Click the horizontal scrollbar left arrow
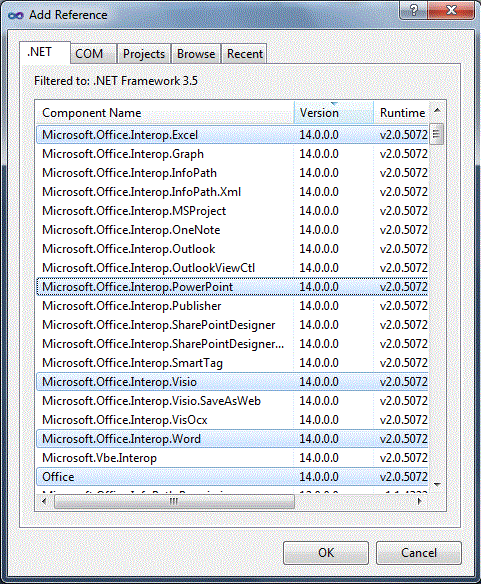Screen dimensions: 481x584 [44, 502]
